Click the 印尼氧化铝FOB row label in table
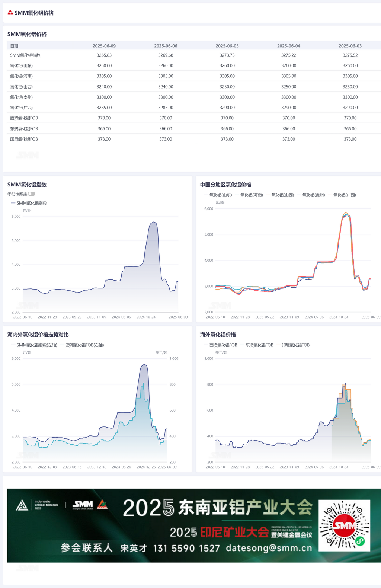Screen dimensions: 381x588 24,139
